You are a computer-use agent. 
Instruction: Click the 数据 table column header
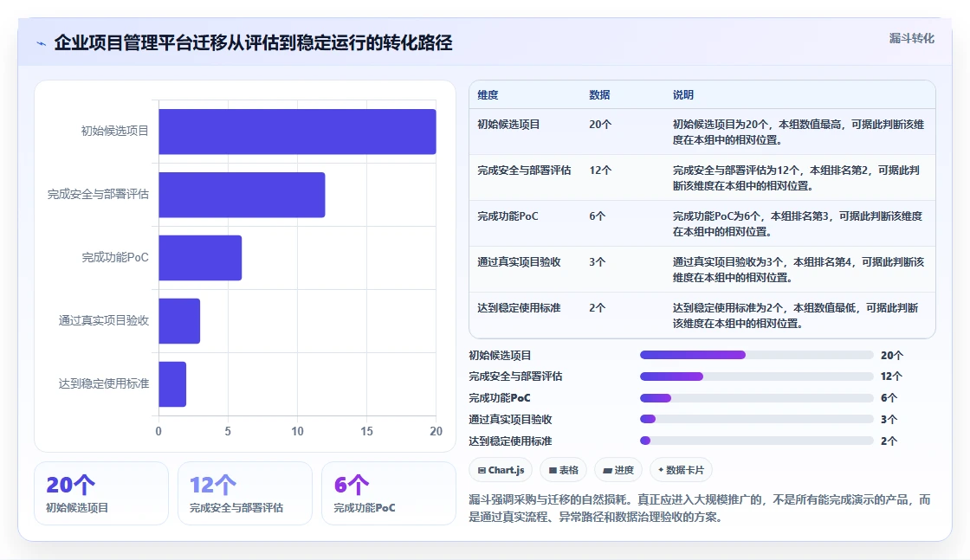click(x=599, y=95)
